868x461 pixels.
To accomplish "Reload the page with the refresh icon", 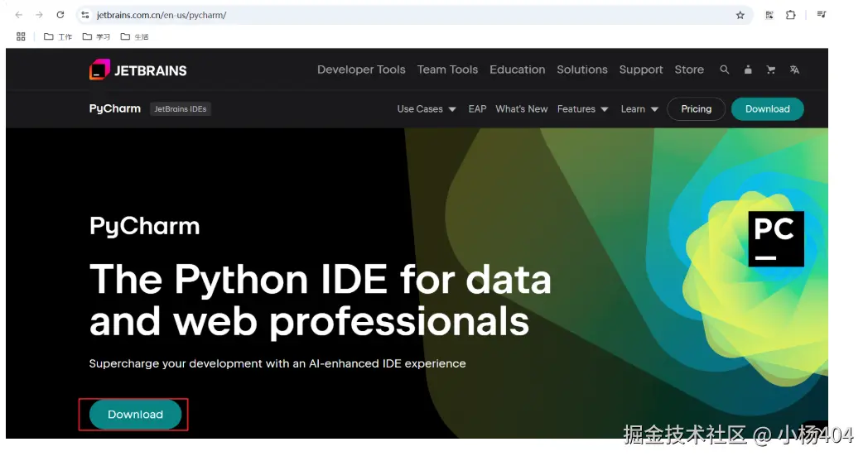I will (x=60, y=15).
